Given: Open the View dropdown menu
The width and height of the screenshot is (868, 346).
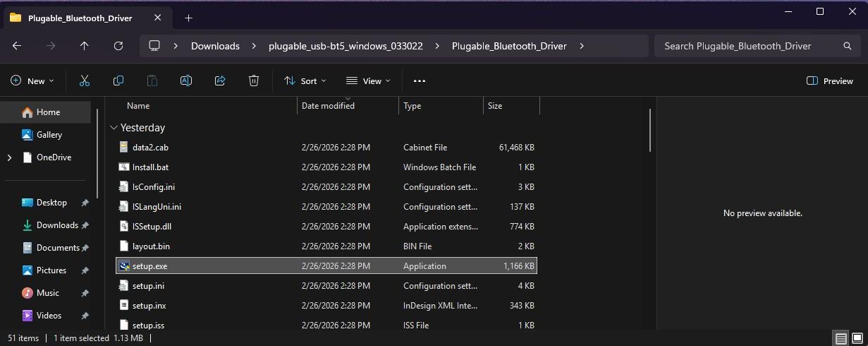Looking at the screenshot, I should coord(368,81).
